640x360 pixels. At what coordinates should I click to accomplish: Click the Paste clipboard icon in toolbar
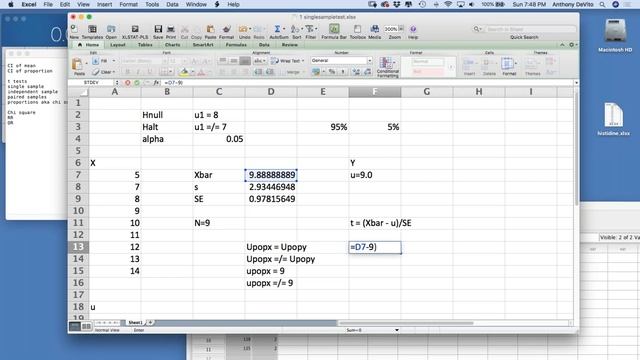tap(211, 29)
